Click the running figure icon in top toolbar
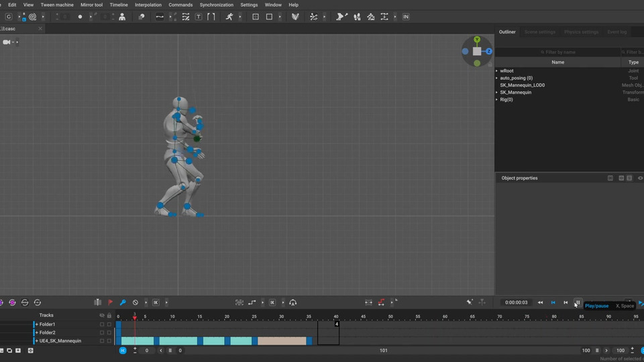 tap(229, 17)
